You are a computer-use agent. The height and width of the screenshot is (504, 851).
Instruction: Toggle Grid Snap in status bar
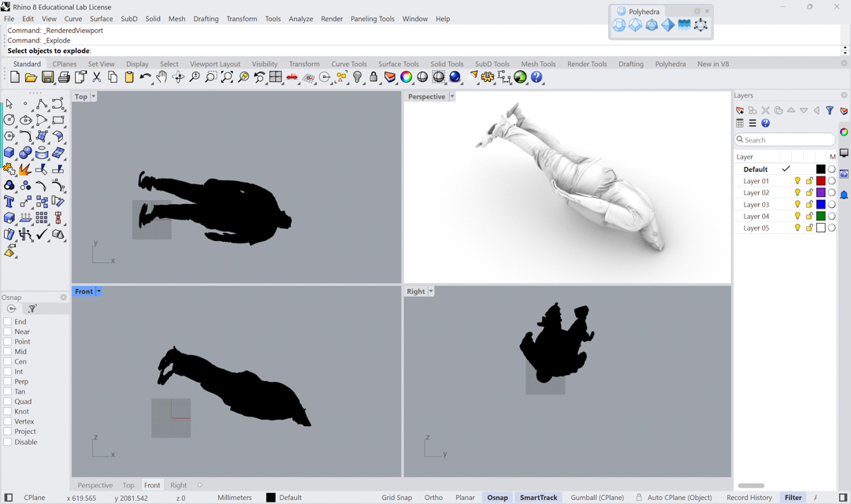pyautogui.click(x=396, y=498)
